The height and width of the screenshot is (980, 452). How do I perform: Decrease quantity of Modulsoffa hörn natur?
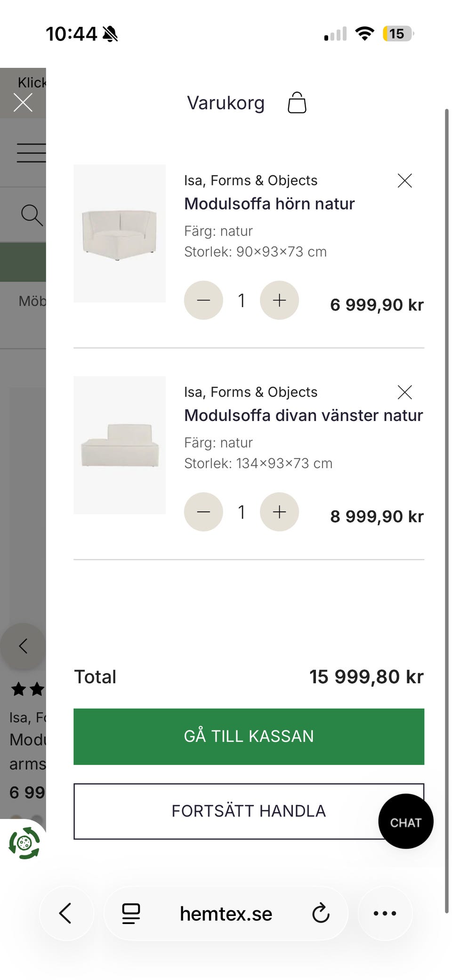click(203, 300)
